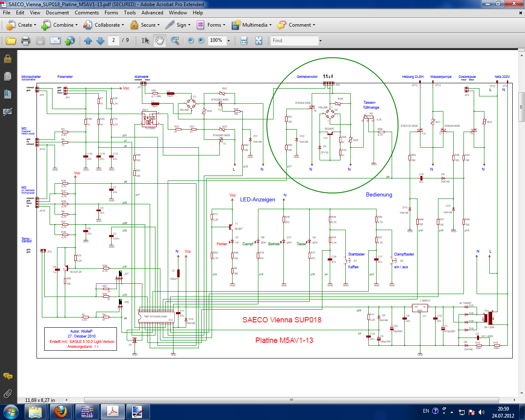Open the Secure dropdown

[x=145, y=25]
